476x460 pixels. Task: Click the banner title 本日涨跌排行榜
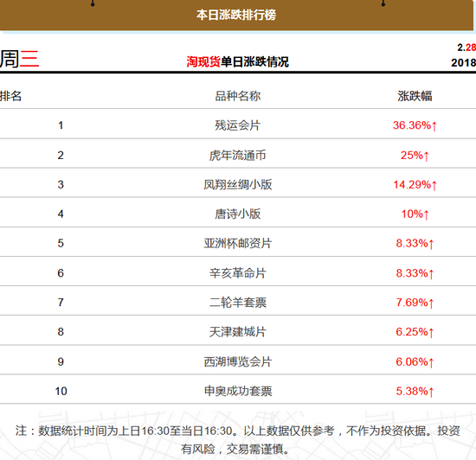point(236,15)
